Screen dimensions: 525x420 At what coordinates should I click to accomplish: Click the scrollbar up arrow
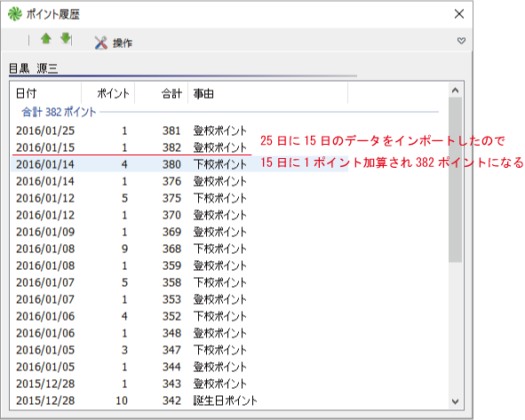pyautogui.click(x=455, y=91)
